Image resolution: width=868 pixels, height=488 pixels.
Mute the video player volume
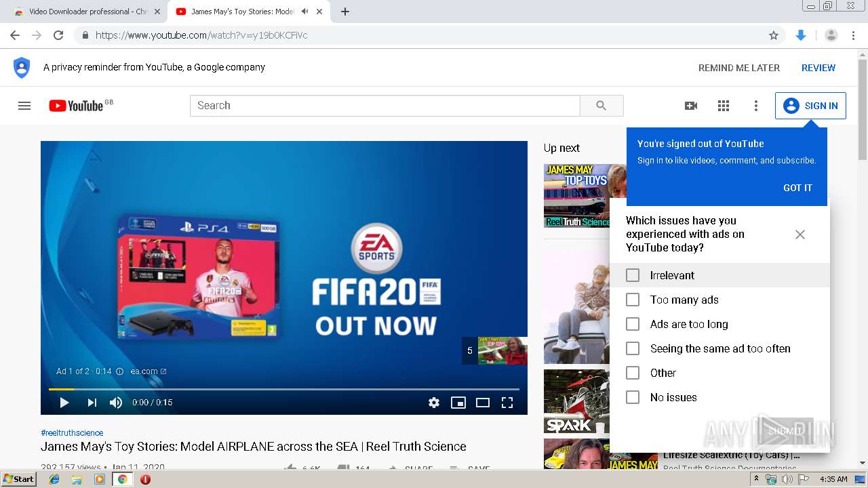tap(116, 403)
